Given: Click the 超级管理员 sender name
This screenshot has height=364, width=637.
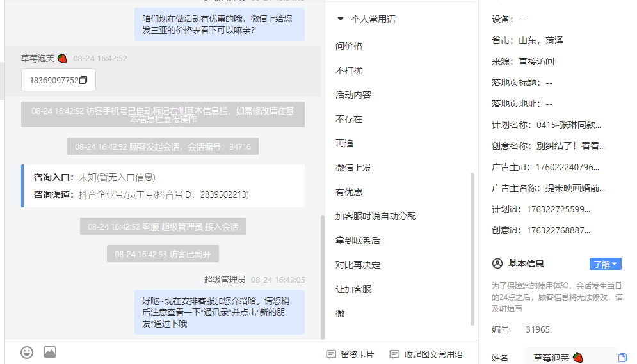Looking at the screenshot, I should (225, 280).
